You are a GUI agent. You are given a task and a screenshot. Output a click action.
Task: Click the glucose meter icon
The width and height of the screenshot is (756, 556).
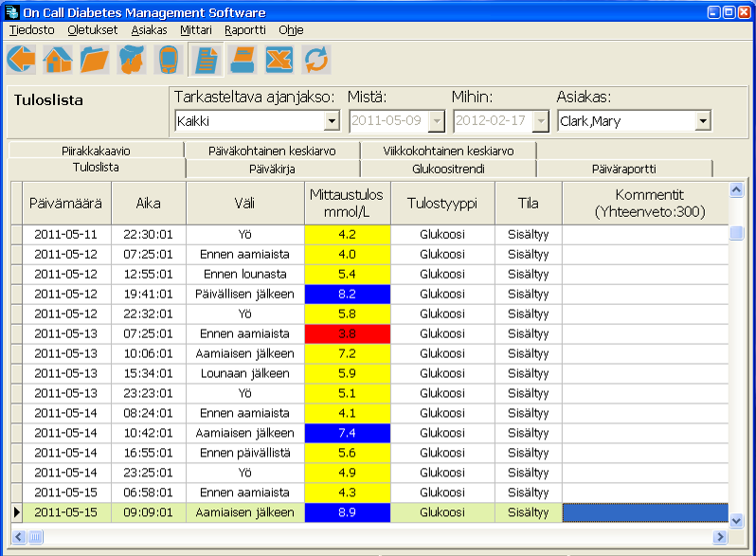169,60
